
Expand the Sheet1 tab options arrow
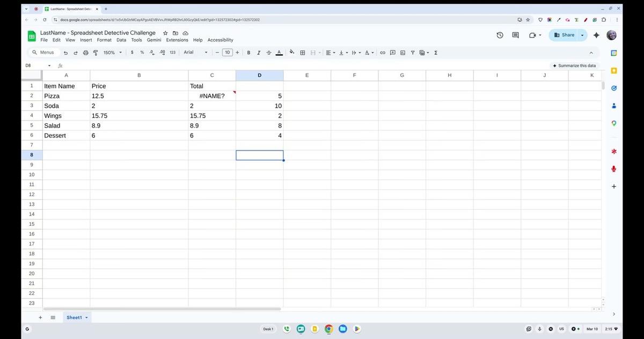click(x=86, y=318)
